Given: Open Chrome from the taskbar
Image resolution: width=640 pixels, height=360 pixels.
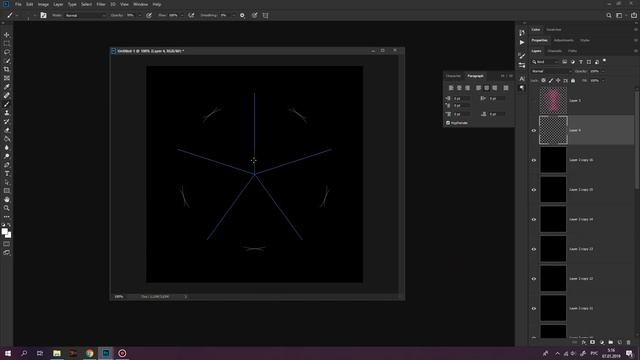Looking at the screenshot, I should (x=89, y=353).
